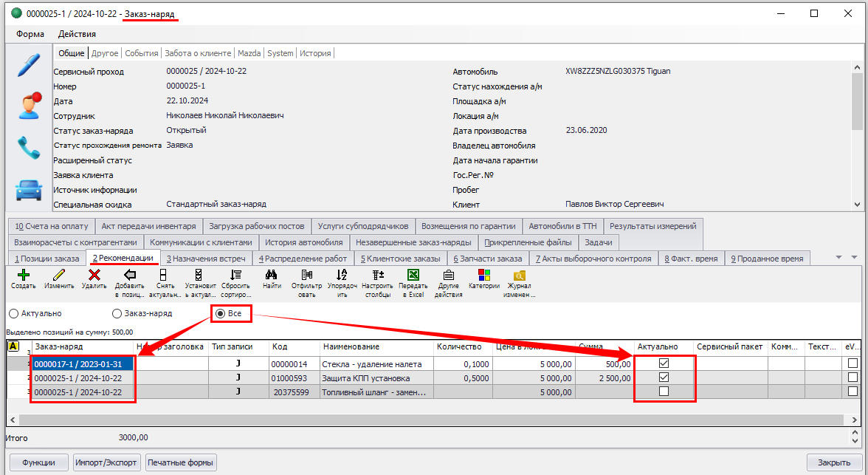868x475 pixels.
Task: Uncheck Актуально for Защита КПП установка
Action: pyautogui.click(x=664, y=377)
